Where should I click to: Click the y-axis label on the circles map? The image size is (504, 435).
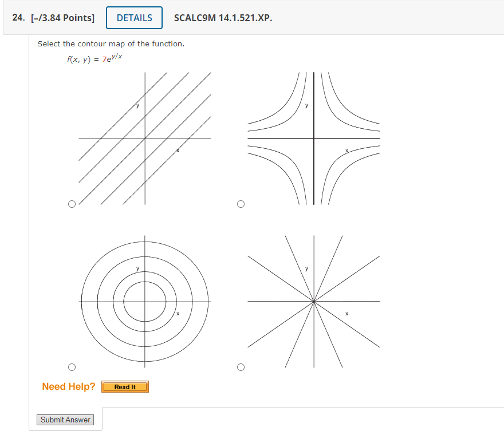[x=137, y=267]
